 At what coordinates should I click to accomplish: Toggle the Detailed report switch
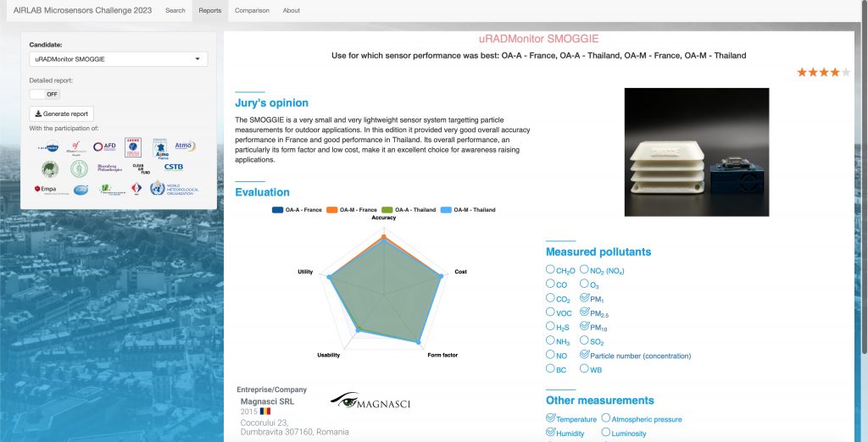[x=45, y=94]
